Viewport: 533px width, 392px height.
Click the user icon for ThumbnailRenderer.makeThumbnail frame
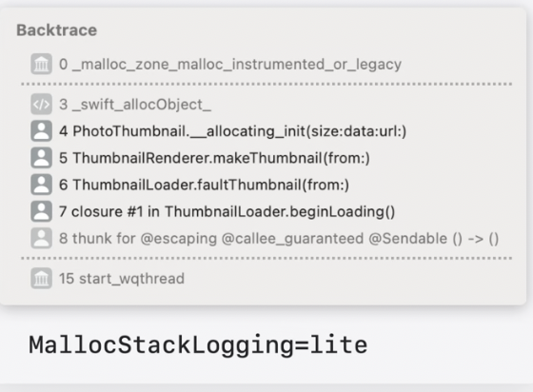pyautogui.click(x=42, y=158)
